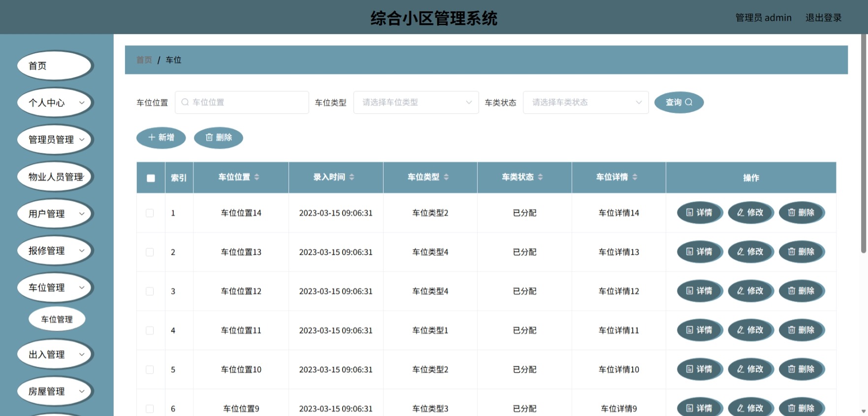Collapse the 车位管理 sidebar menu
The image size is (868, 416).
click(55, 287)
